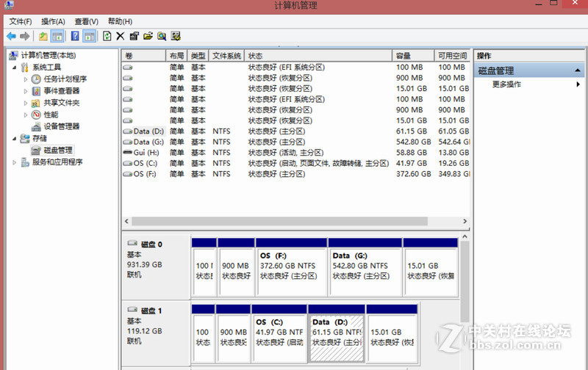This screenshot has width=588, height=370.
Task: Select 磁盘管理 tree item
Action: (58, 150)
